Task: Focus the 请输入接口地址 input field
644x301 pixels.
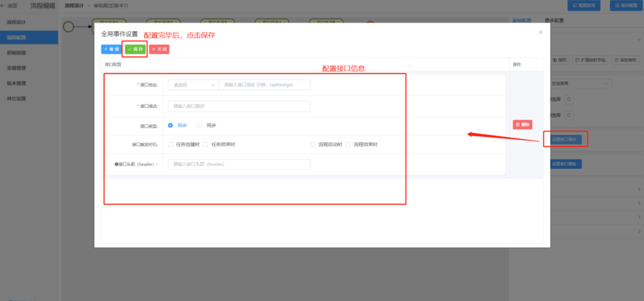Action: pos(265,85)
